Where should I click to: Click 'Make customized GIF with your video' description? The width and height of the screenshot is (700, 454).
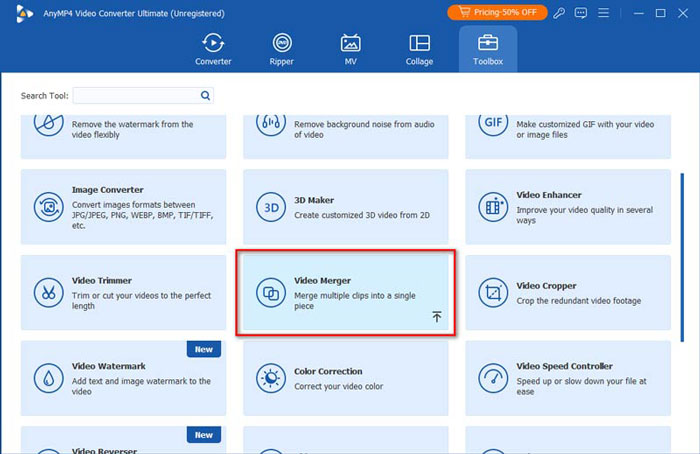click(585, 129)
